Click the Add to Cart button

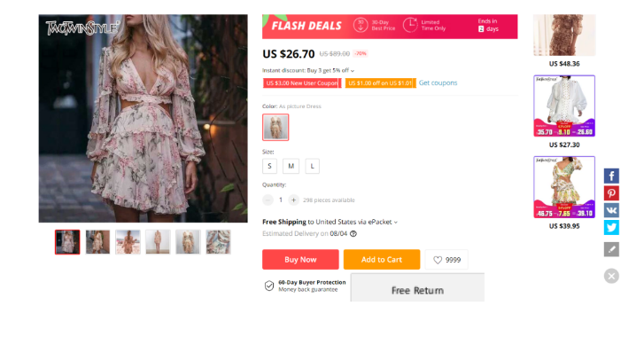point(382,259)
